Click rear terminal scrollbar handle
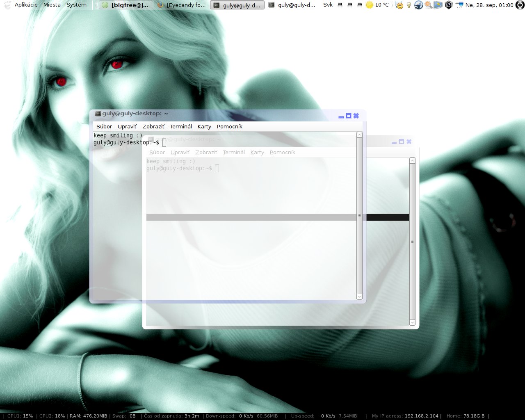525x420 pixels. [x=413, y=242]
